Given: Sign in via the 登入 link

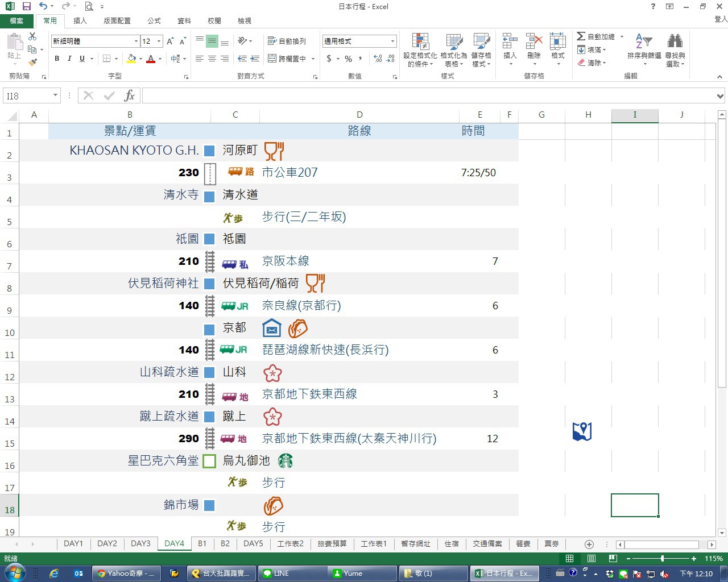Looking at the screenshot, I should click(x=721, y=19).
